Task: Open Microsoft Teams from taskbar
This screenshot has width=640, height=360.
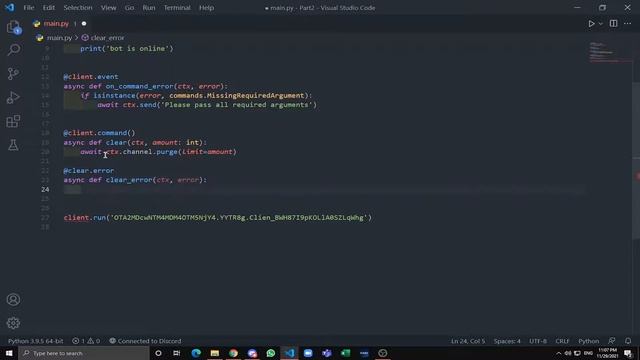Action: coord(327,353)
